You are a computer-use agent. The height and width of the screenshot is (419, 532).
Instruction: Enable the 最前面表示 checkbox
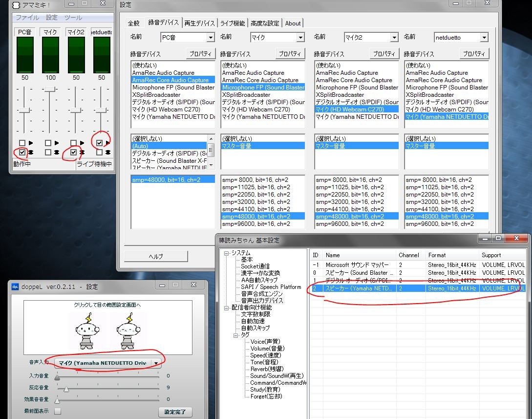(x=58, y=411)
